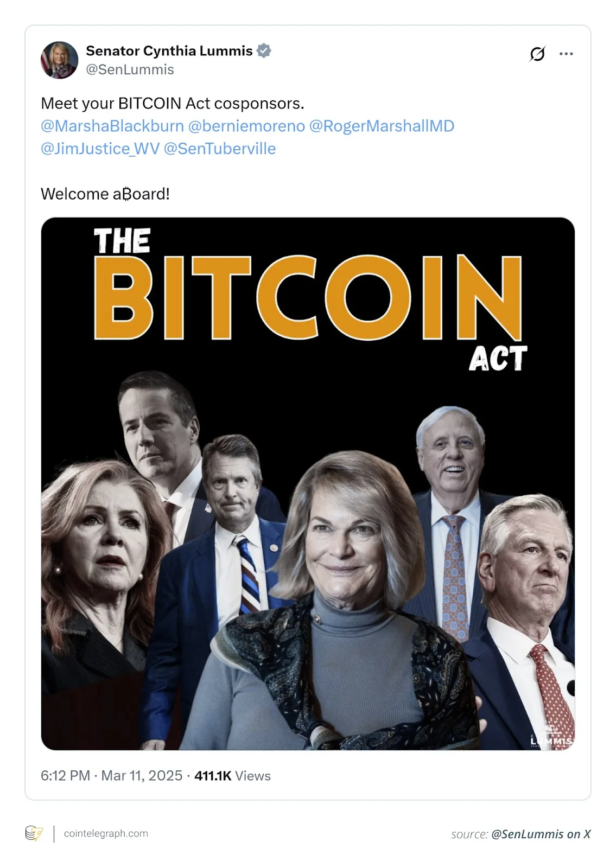Image resolution: width=616 pixels, height=868 pixels.
Task: Expand the tweet options via the three dots
Action: 567,54
